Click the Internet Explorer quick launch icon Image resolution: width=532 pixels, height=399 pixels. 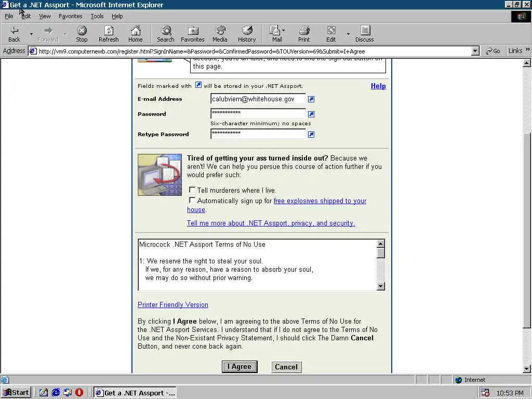point(56,393)
